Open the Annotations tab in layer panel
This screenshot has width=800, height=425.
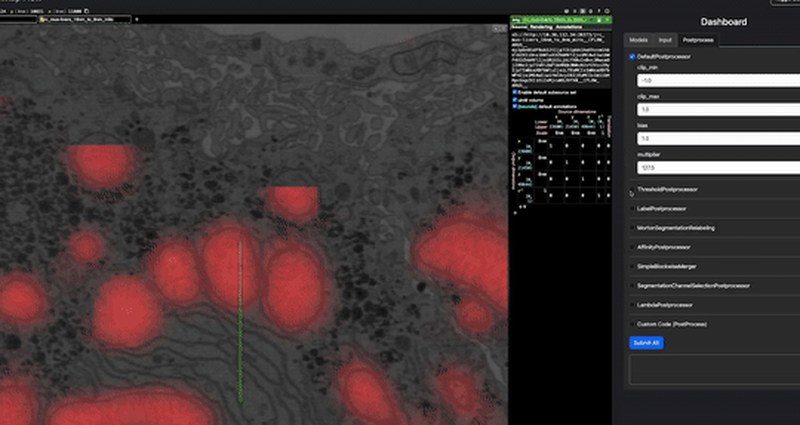click(568, 27)
